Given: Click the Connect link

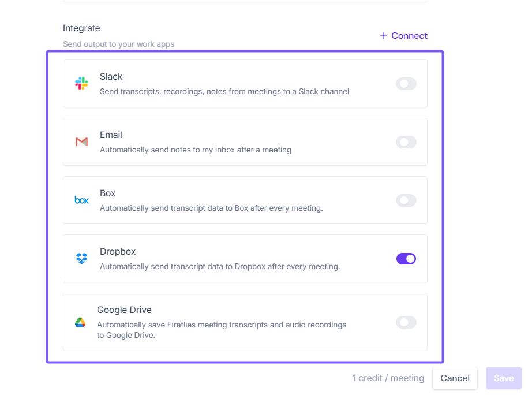Looking at the screenshot, I should coord(404,36).
